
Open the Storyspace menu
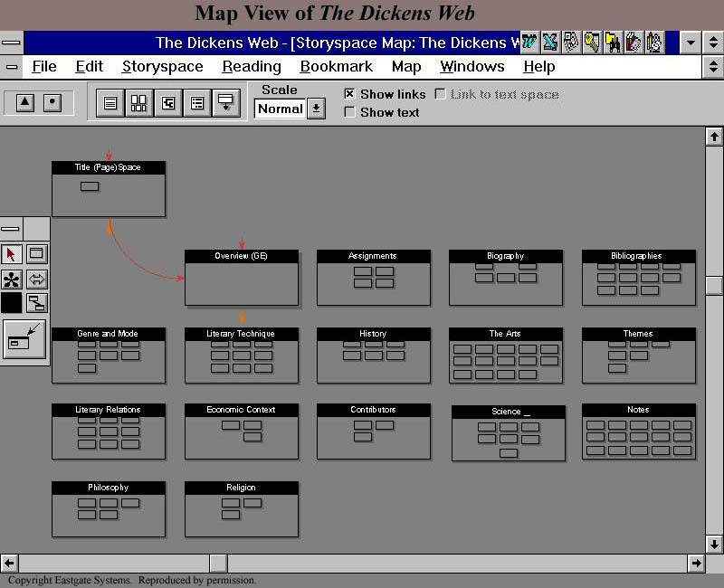(x=163, y=67)
